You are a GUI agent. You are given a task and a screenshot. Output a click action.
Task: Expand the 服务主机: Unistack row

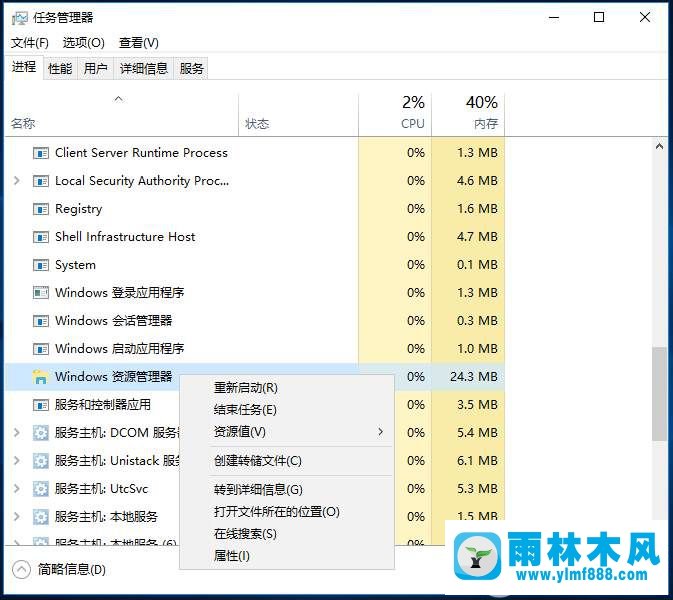[17, 461]
